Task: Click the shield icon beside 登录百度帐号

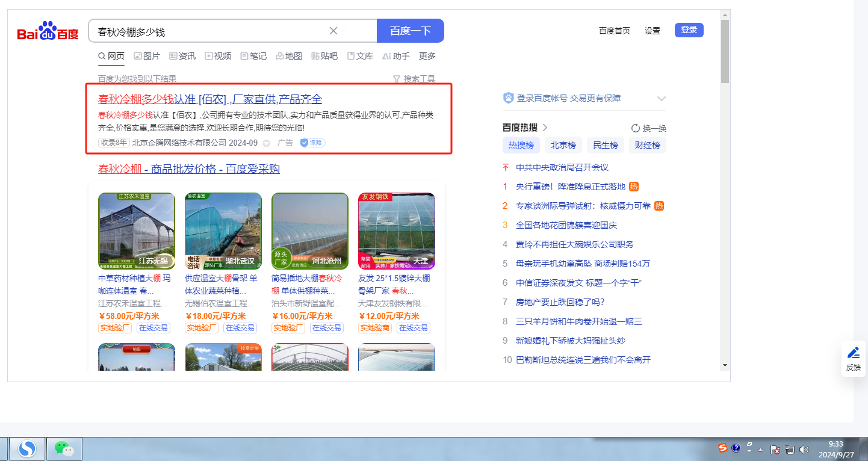Action: (509, 98)
